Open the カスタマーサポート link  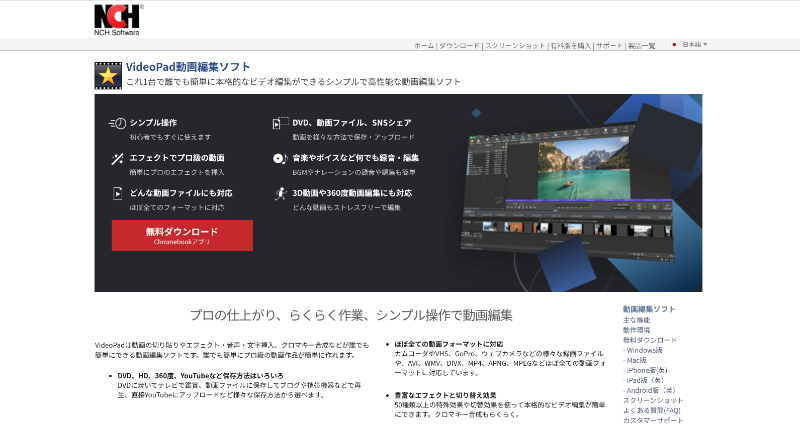[x=653, y=420]
